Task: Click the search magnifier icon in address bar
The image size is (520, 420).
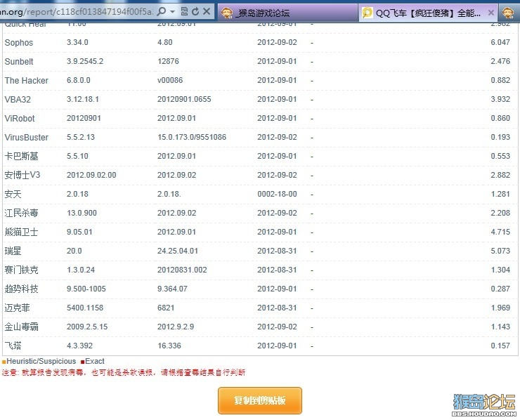Action: click(162, 12)
